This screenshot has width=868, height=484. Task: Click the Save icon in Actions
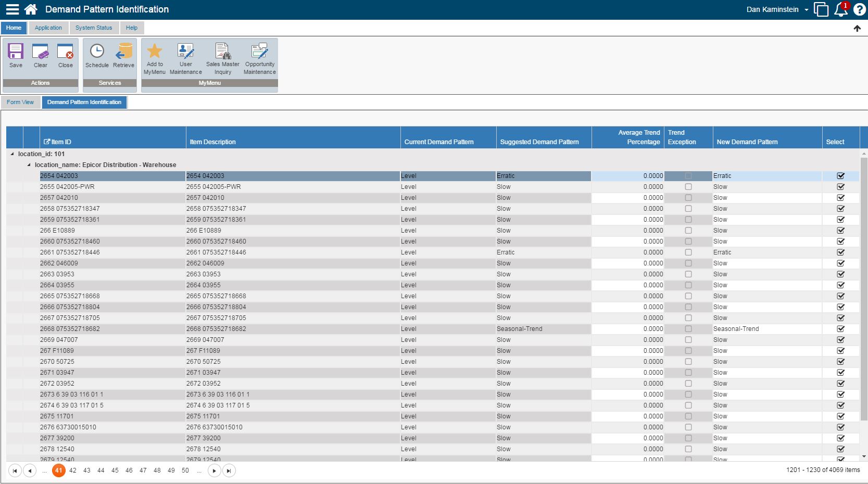tap(16, 52)
